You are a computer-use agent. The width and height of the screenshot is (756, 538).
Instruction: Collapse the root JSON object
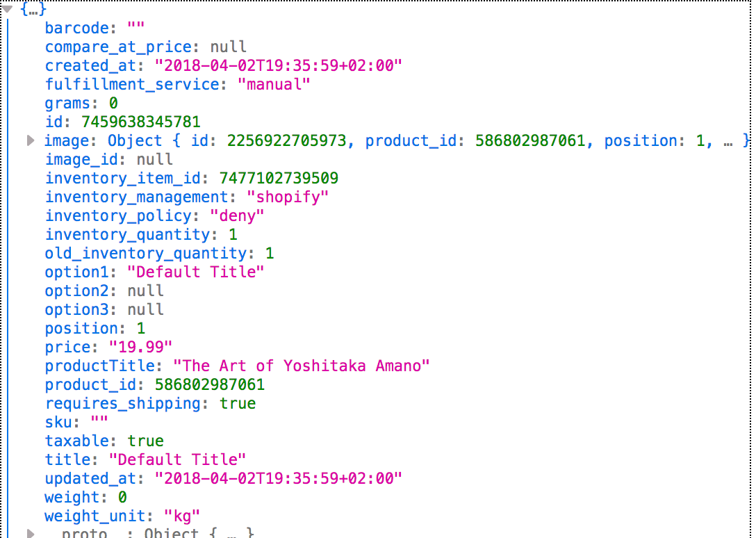[7, 9]
